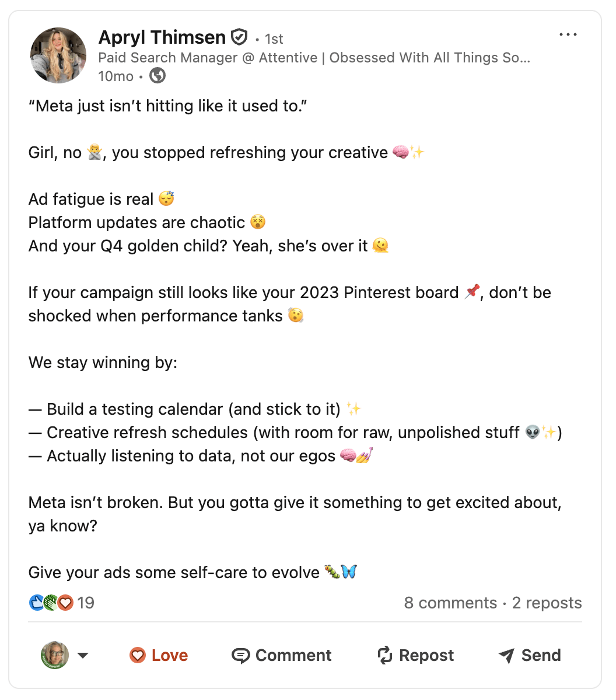Screen dimensions: 616x700
Task: Click the Comment button
Action: (282, 656)
